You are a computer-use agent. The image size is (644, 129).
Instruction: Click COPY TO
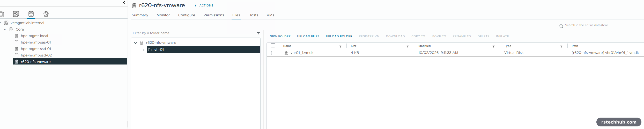418,36
